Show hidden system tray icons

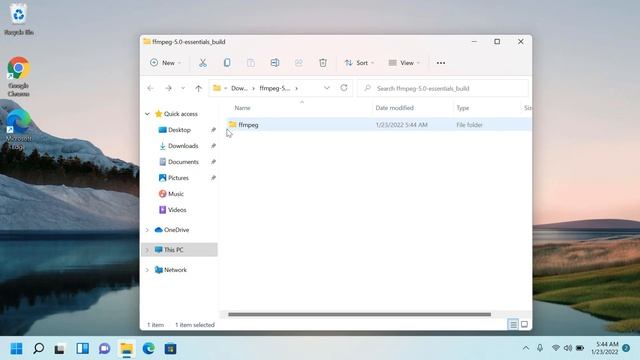click(526, 348)
